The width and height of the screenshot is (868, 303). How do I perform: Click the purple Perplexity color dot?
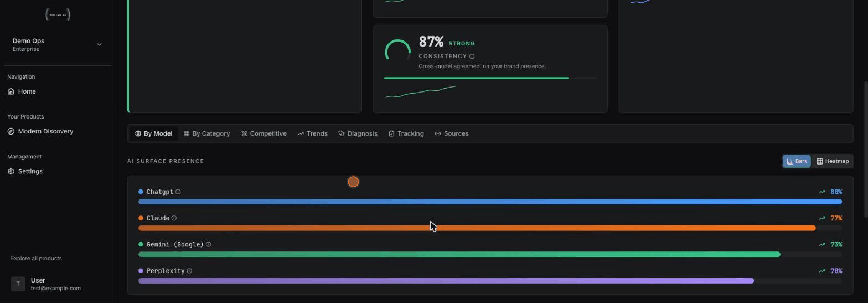[141, 271]
